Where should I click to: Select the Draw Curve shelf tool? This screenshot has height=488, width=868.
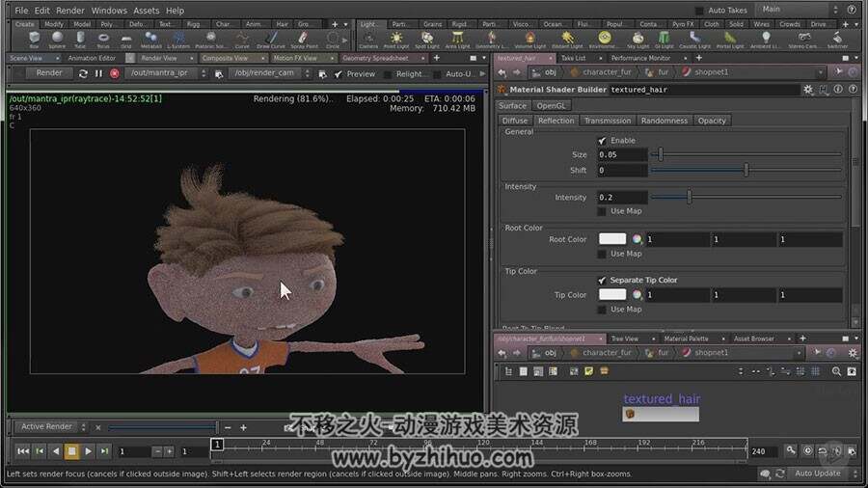click(271, 39)
